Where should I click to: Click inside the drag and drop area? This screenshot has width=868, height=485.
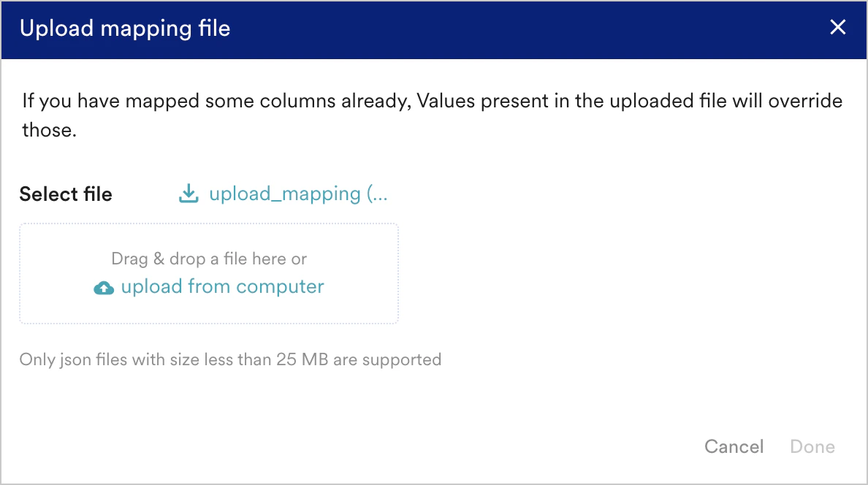(209, 273)
